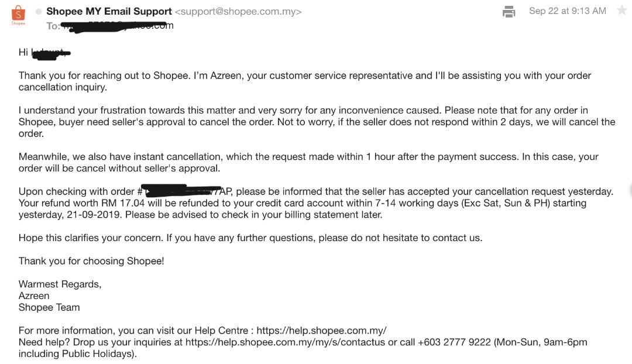The image size is (632, 364).
Task: Click the sender name Shopee MY Email Support
Action: pos(109,11)
